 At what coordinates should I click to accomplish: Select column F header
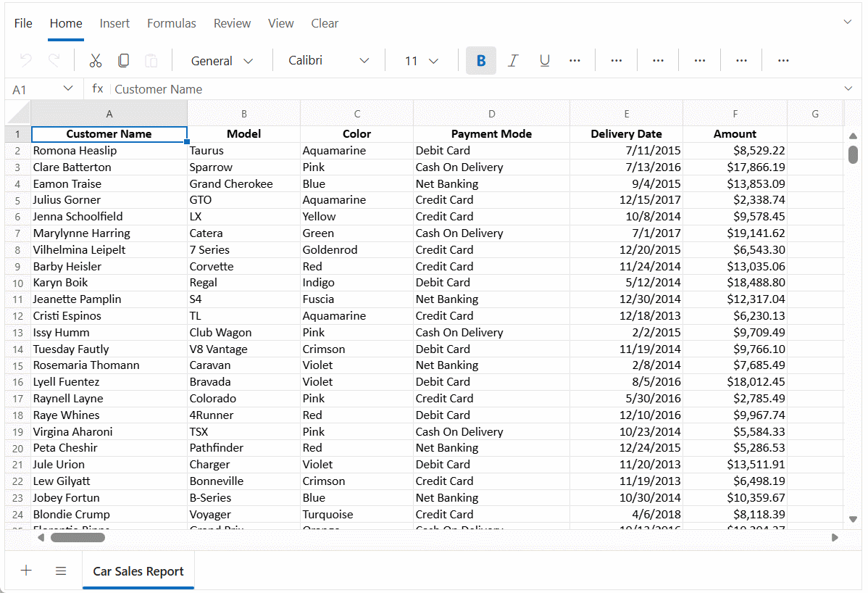click(x=735, y=114)
